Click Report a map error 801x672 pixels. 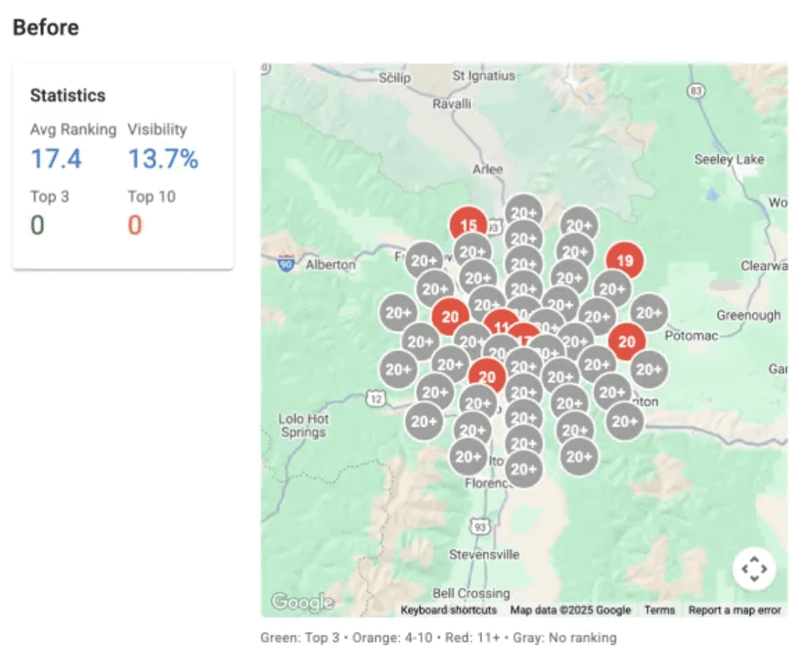[x=734, y=610]
